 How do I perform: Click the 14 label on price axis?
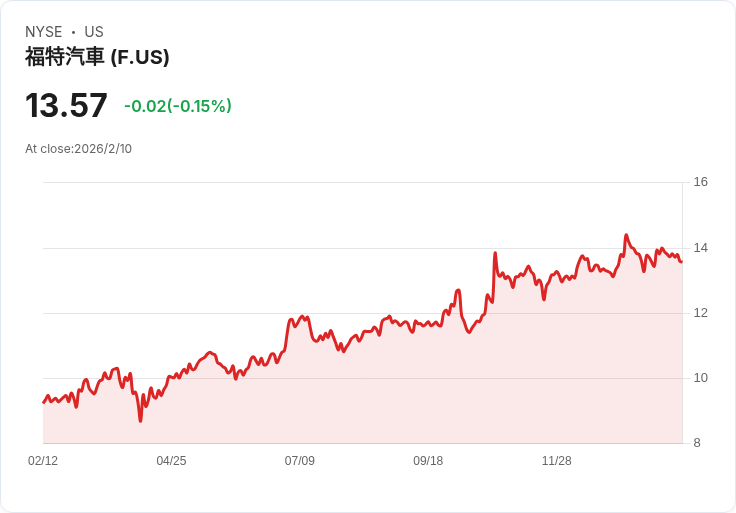pyautogui.click(x=700, y=248)
